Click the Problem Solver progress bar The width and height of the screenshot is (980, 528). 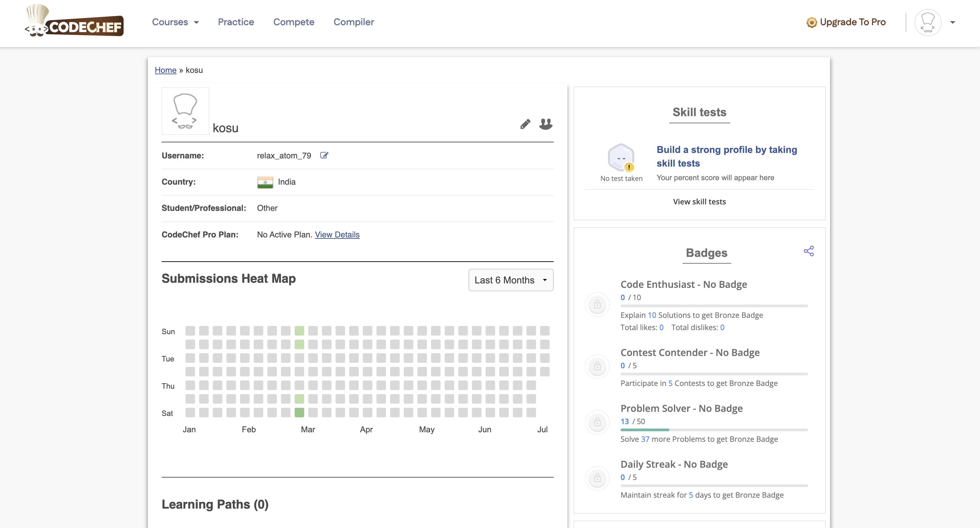(714, 430)
